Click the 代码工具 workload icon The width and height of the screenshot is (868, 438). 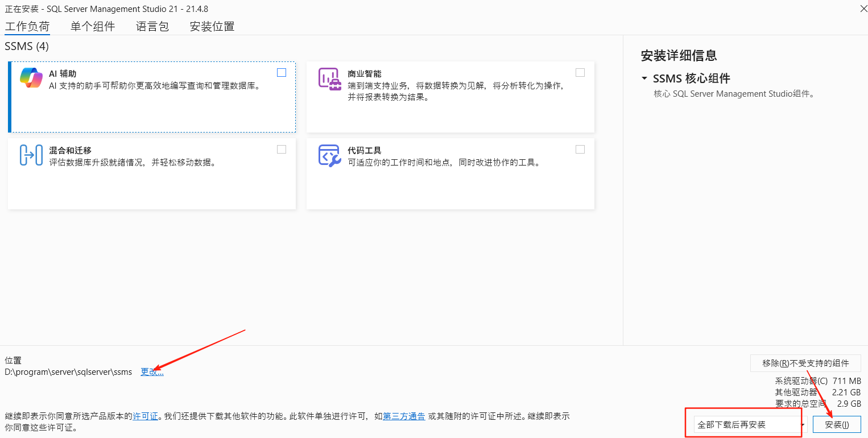pos(329,155)
